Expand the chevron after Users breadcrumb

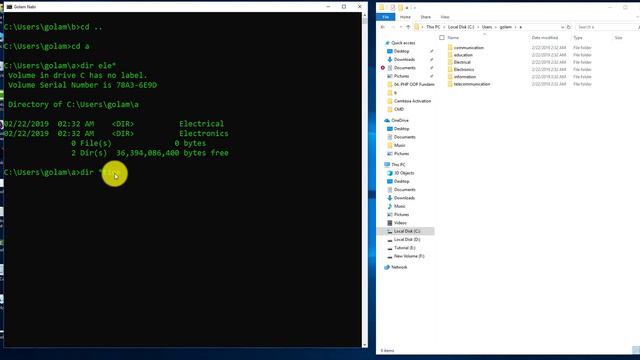[496, 27]
